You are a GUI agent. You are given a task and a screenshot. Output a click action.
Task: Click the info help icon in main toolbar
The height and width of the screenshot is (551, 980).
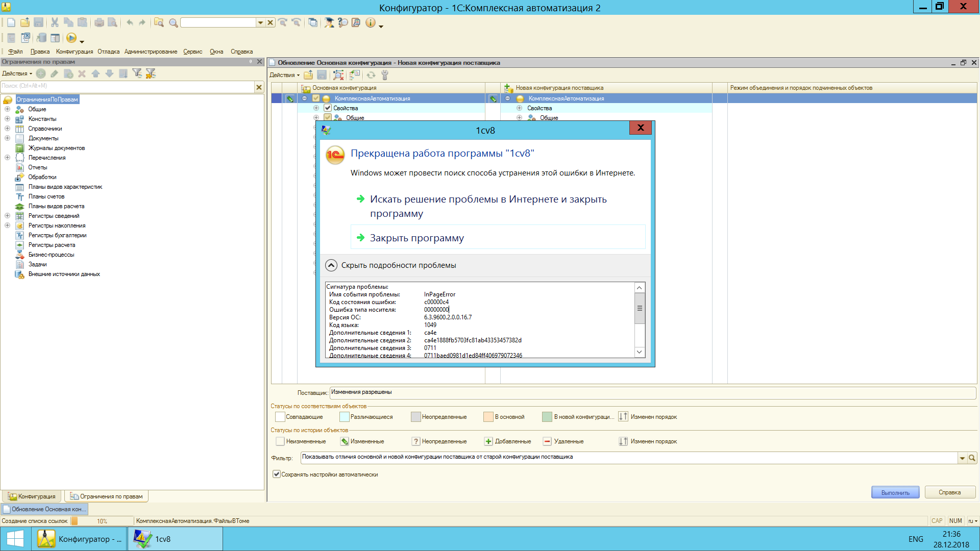(x=371, y=22)
